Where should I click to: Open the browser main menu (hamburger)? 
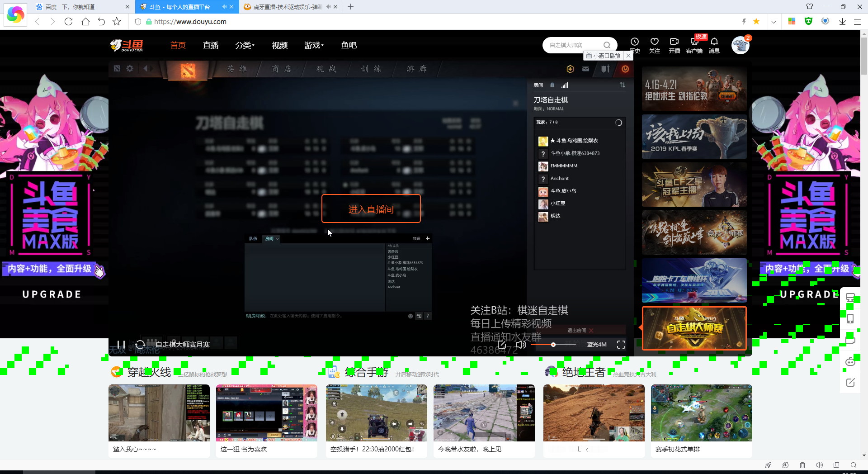click(857, 22)
